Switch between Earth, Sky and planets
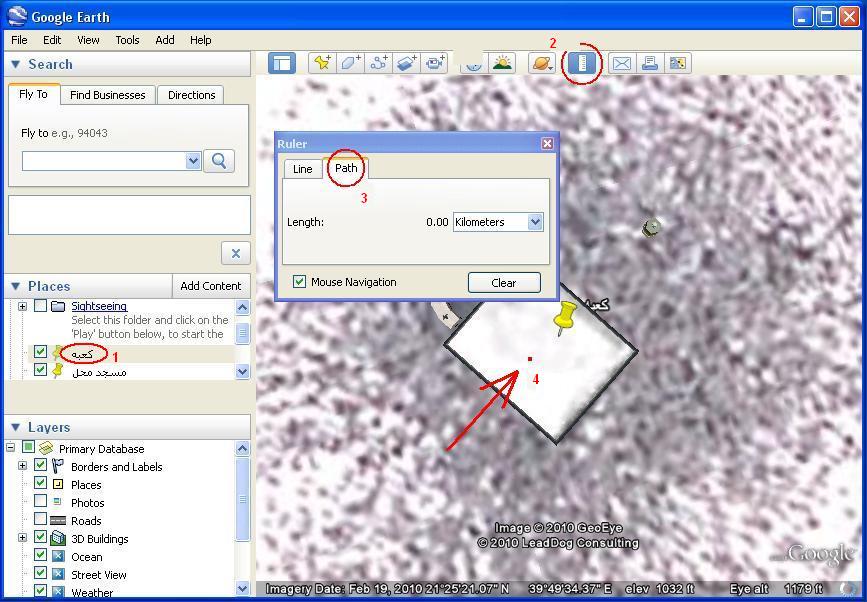The height and width of the screenshot is (602, 867). [542, 63]
